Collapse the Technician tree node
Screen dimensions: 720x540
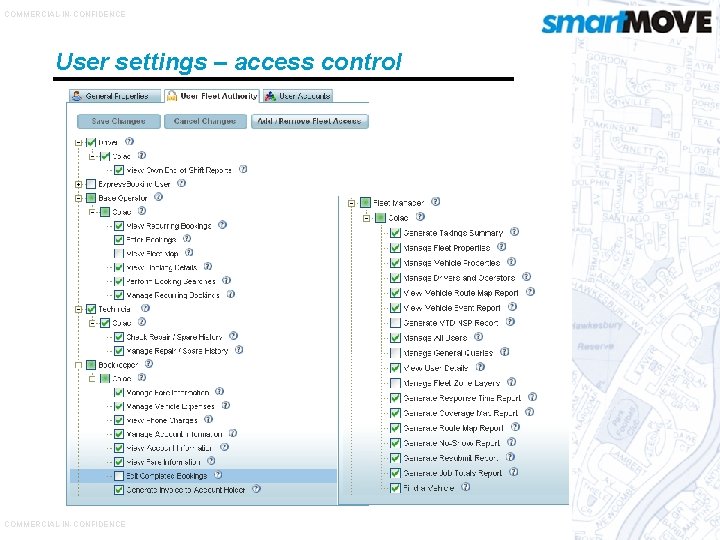point(79,309)
